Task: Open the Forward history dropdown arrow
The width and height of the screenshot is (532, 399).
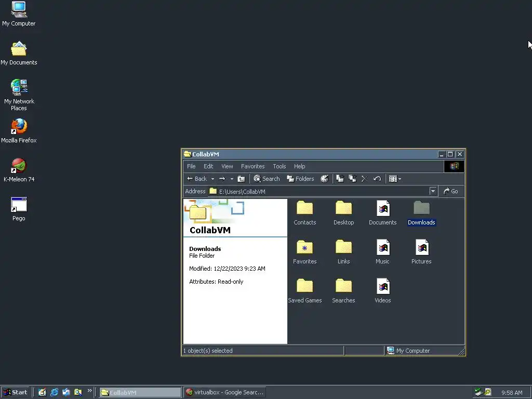Action: 232,179
